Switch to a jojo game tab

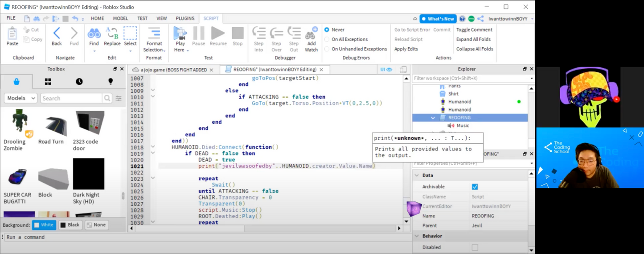pos(173,70)
